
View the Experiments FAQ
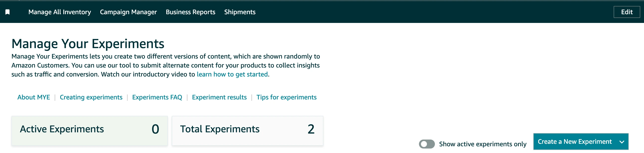pos(157,97)
